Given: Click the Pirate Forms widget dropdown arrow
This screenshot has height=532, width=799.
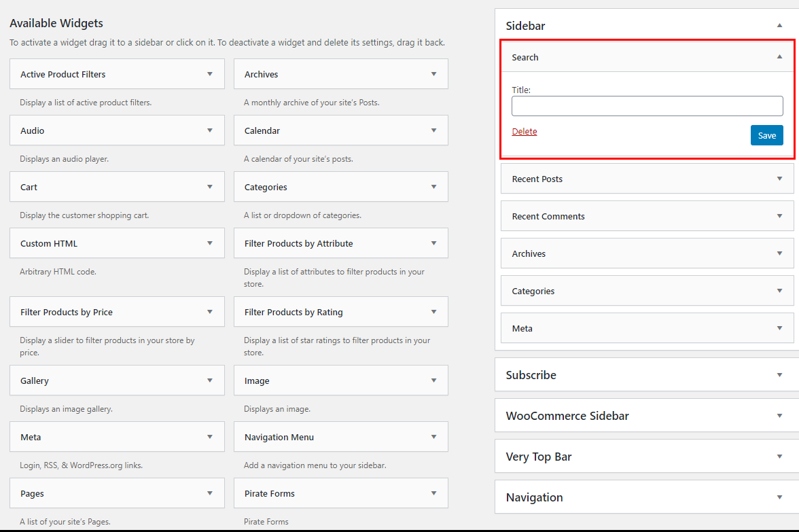Looking at the screenshot, I should point(433,493).
